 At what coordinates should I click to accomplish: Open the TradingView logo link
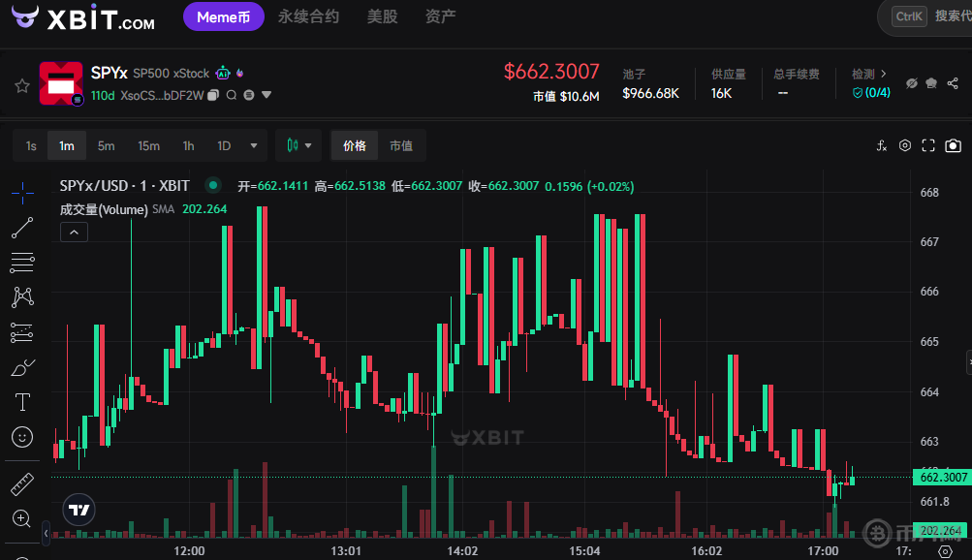coord(78,510)
